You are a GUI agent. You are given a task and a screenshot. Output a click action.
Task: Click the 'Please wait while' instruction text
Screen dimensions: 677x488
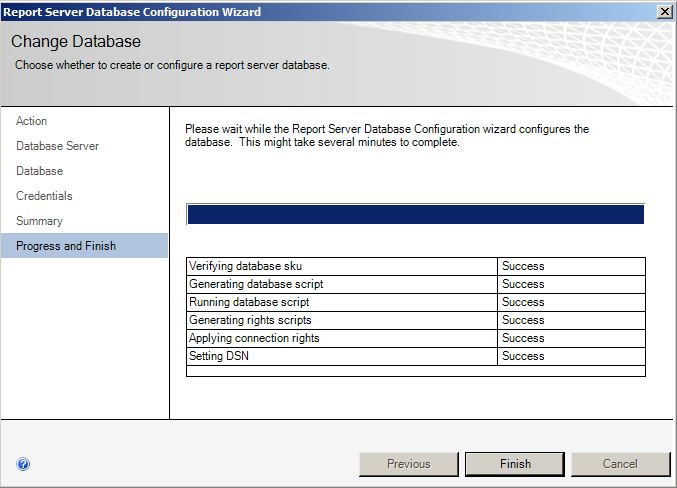[387, 136]
